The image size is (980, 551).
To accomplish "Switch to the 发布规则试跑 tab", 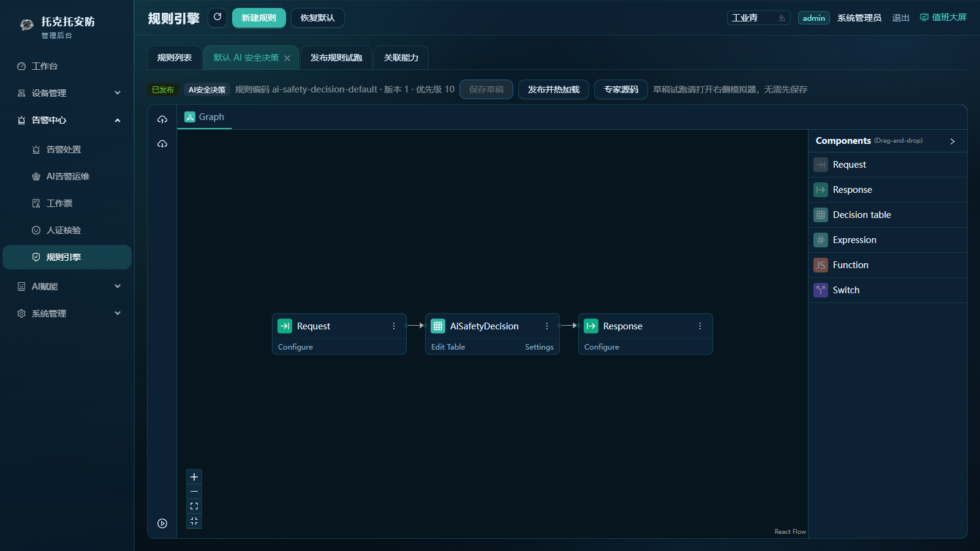I will (336, 58).
